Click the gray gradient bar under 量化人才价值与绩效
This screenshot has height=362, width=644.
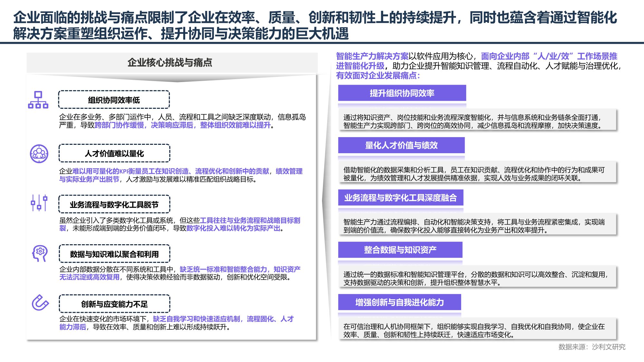[401, 157]
